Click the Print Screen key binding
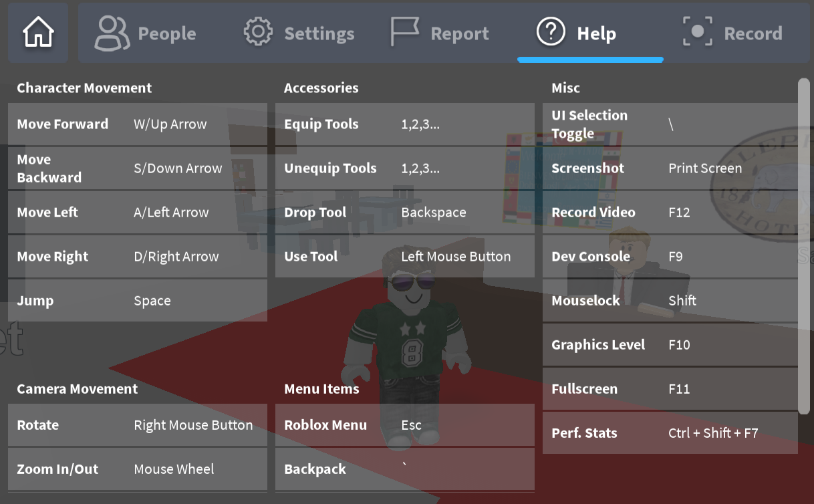814x504 pixels. coord(705,168)
